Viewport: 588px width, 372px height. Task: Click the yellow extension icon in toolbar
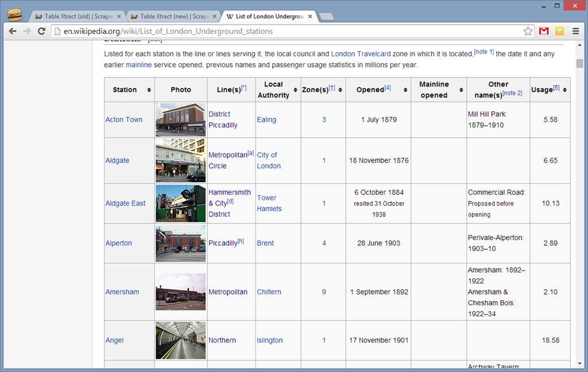point(559,31)
